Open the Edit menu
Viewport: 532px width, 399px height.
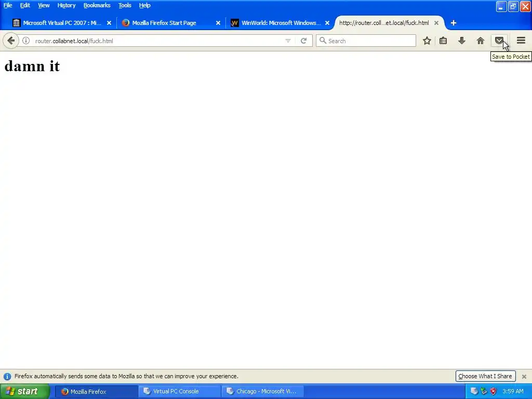pyautogui.click(x=25, y=5)
